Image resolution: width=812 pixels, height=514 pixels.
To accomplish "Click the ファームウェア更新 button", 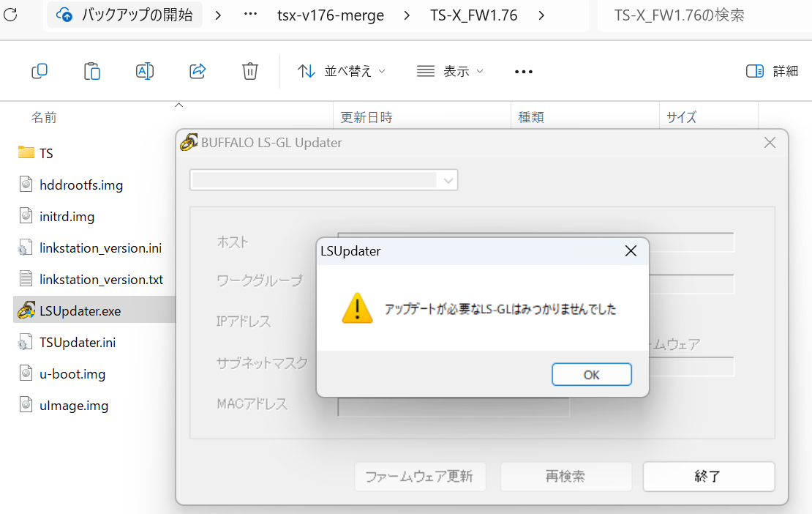I will pyautogui.click(x=420, y=476).
